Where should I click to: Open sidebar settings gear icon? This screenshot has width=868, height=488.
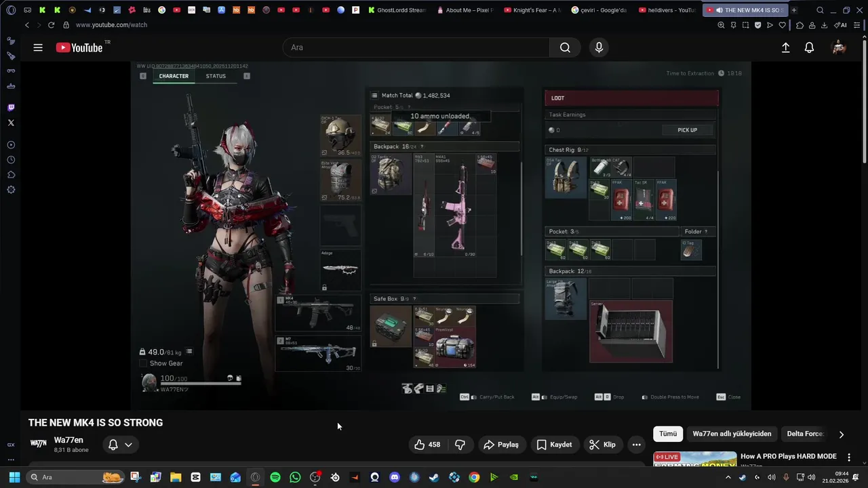[x=11, y=190]
